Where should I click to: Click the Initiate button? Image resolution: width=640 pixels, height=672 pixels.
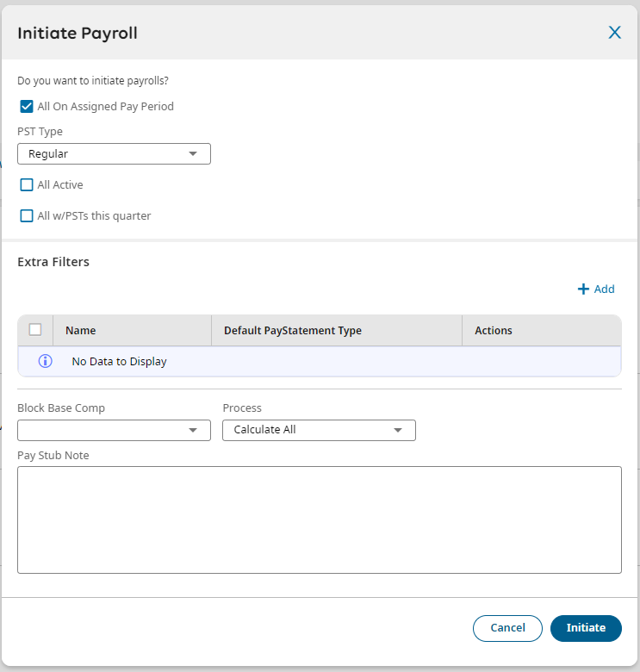(586, 628)
